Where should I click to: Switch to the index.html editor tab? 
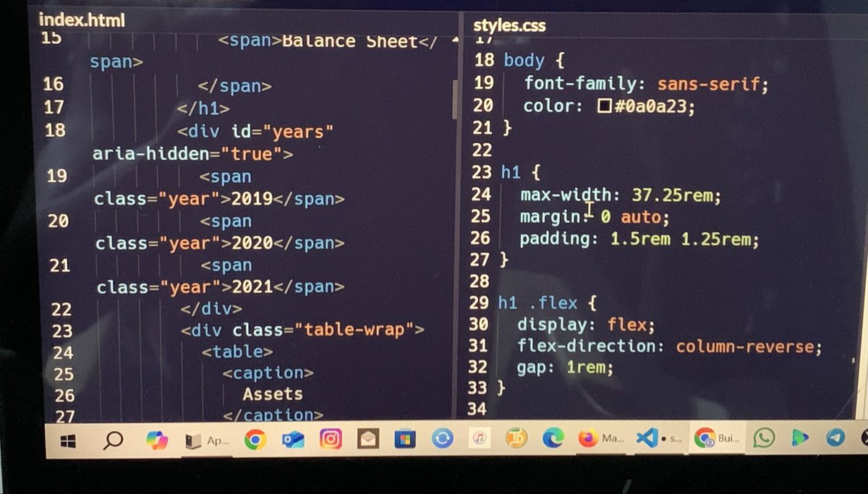click(82, 21)
